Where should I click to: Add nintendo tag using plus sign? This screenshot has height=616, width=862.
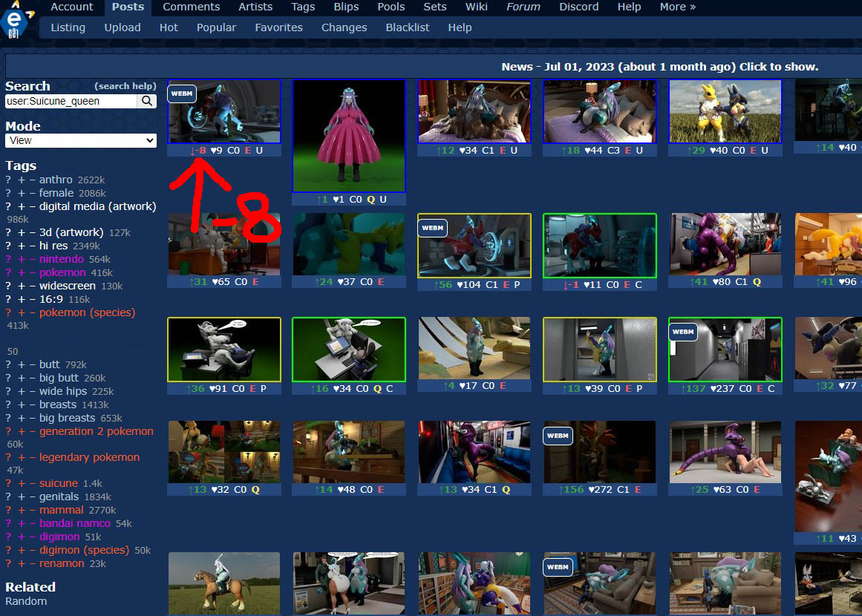(x=22, y=259)
